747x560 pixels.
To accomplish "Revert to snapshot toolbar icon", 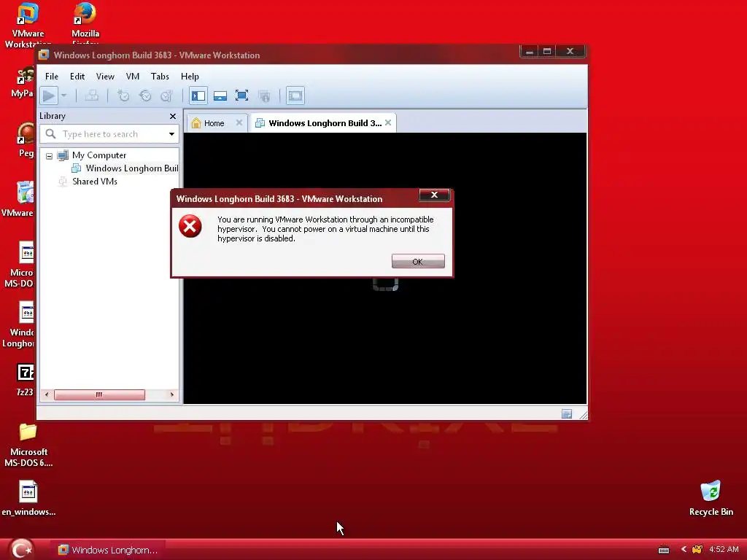I will pos(145,96).
